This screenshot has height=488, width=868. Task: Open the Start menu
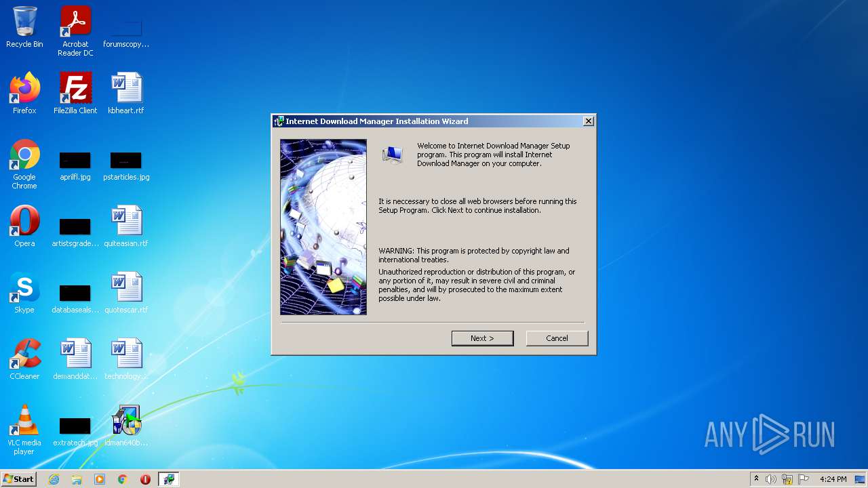[18, 479]
